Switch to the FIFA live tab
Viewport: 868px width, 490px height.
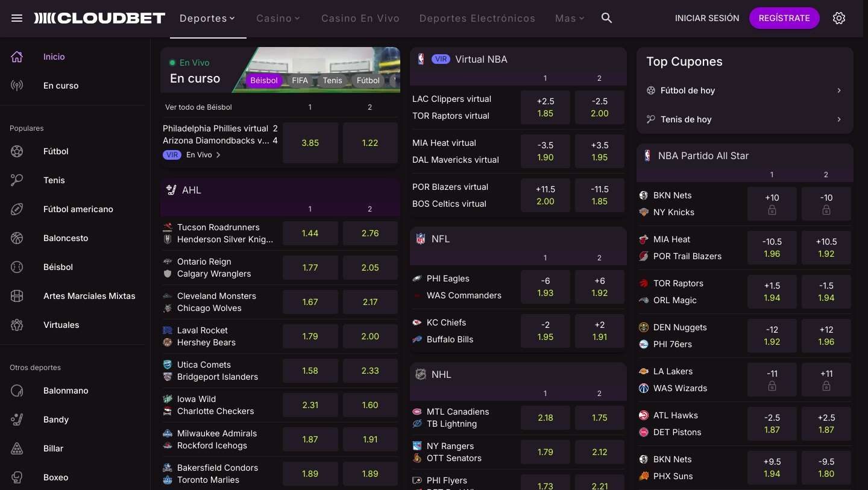tap(300, 80)
